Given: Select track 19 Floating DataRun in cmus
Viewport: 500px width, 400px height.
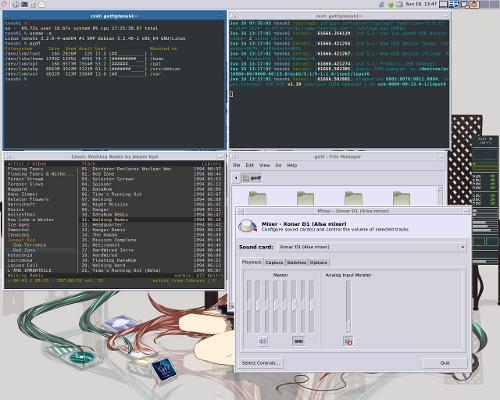Looking at the screenshot, I should point(152,260).
